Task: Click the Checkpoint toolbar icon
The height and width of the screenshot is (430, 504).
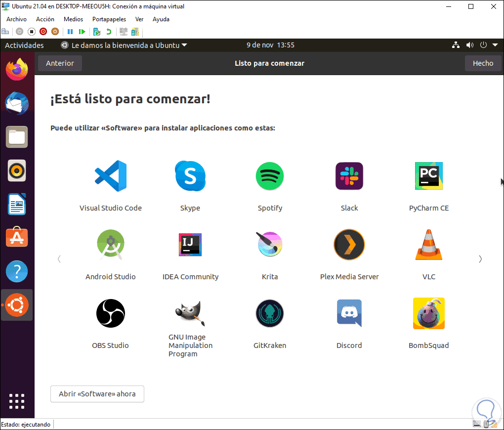Action: click(x=96, y=32)
